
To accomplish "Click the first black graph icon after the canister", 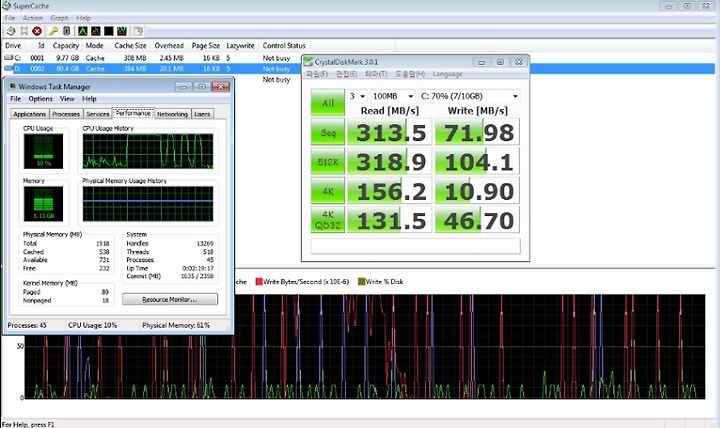I will coord(83,31).
